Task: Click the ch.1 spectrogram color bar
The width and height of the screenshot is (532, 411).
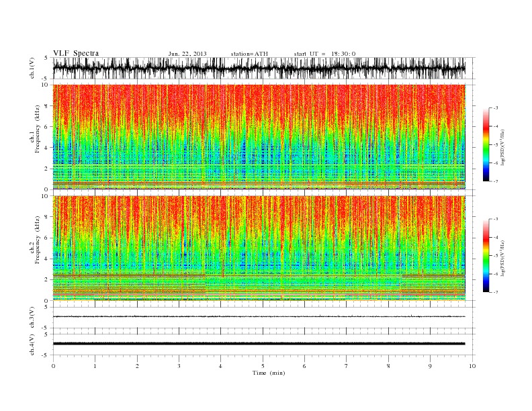Action: pyautogui.click(x=486, y=144)
